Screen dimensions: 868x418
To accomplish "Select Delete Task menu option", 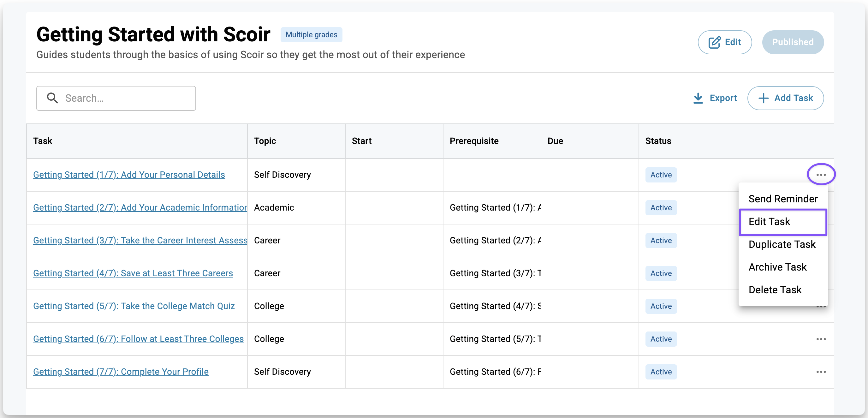I will [x=775, y=290].
